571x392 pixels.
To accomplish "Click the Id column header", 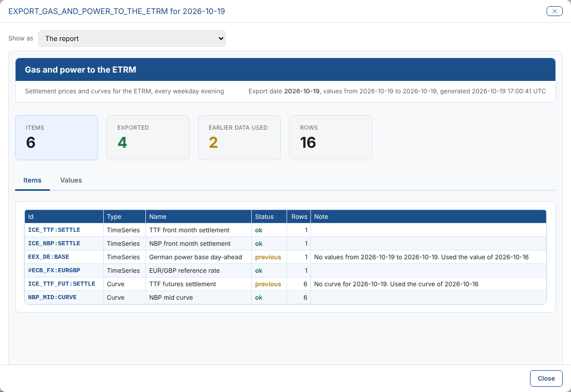I will (x=64, y=217).
